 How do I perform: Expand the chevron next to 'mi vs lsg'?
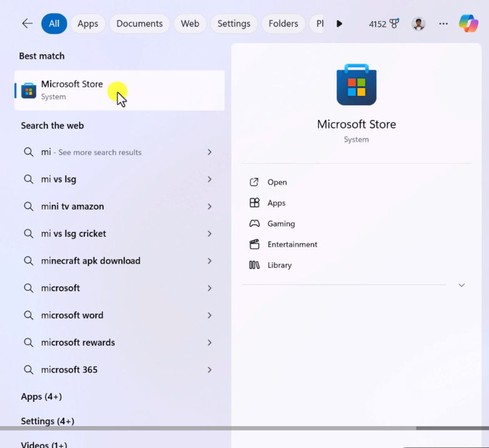pos(210,179)
